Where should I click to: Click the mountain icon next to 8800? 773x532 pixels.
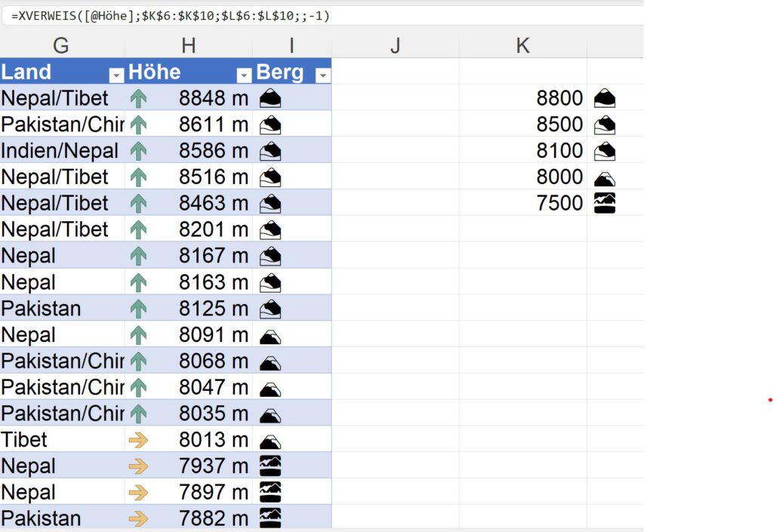605,98
